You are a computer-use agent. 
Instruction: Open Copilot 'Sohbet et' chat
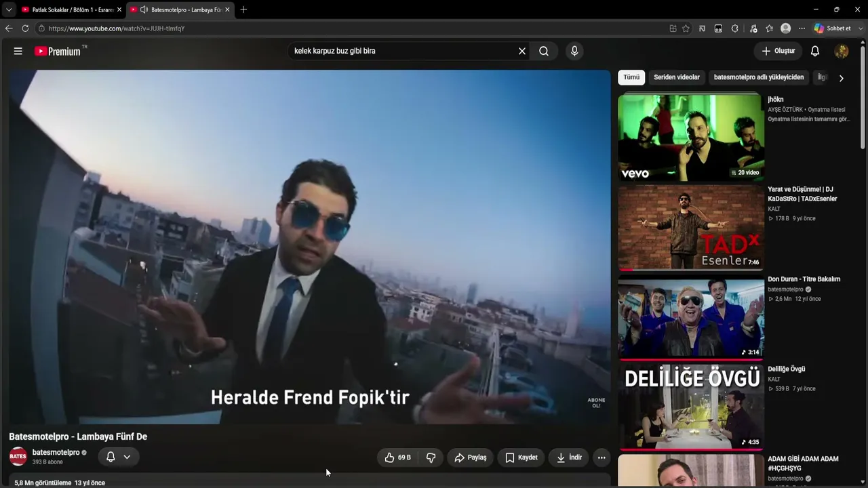pyautogui.click(x=833, y=28)
